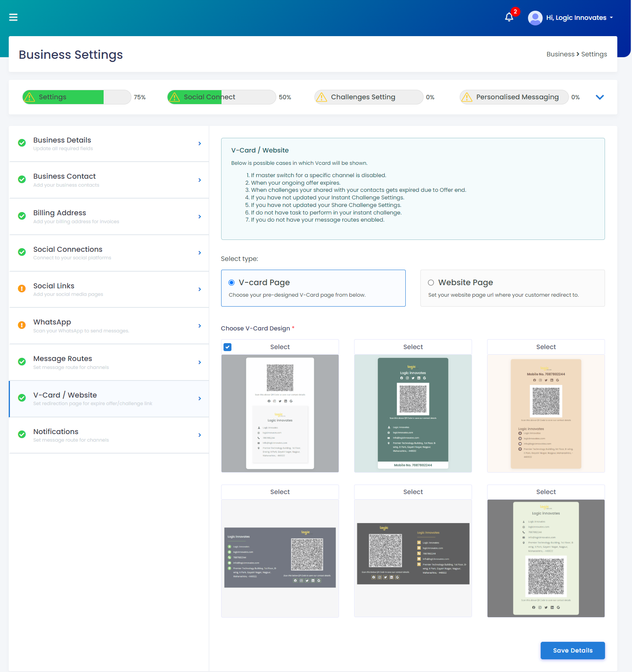This screenshot has width=632, height=672.
Task: Choose the peach-colored V-Card design
Action: coord(546,413)
